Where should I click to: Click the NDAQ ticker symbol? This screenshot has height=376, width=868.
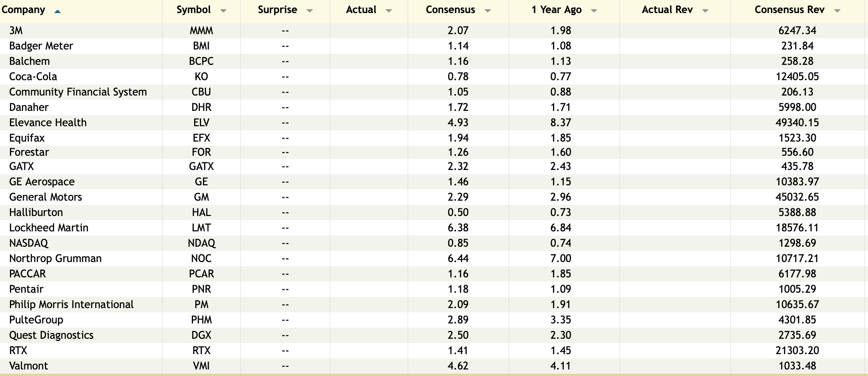click(201, 243)
